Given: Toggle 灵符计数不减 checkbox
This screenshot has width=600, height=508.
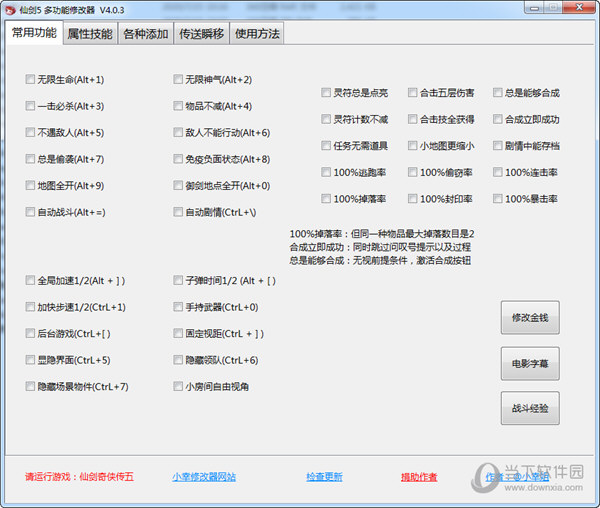Looking at the screenshot, I should pyautogui.click(x=326, y=119).
